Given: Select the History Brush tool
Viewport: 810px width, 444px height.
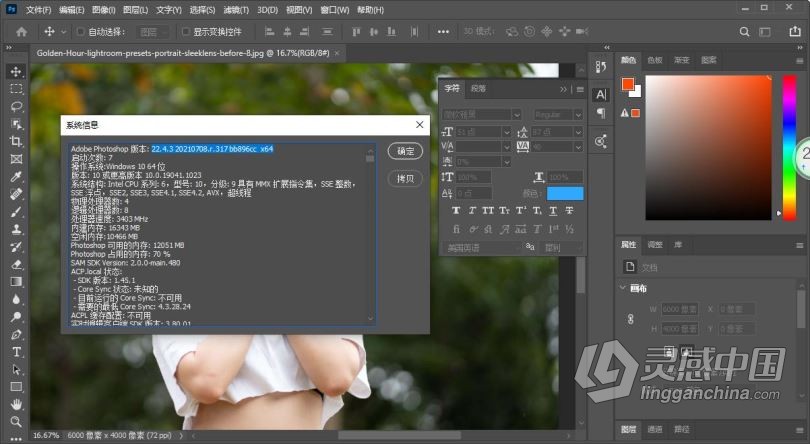Looking at the screenshot, I should point(16,247).
